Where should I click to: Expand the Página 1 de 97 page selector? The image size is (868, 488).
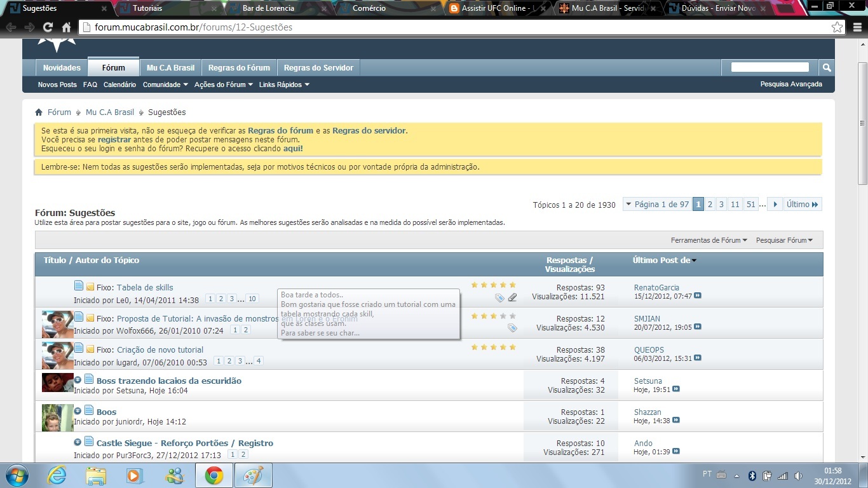(x=656, y=205)
